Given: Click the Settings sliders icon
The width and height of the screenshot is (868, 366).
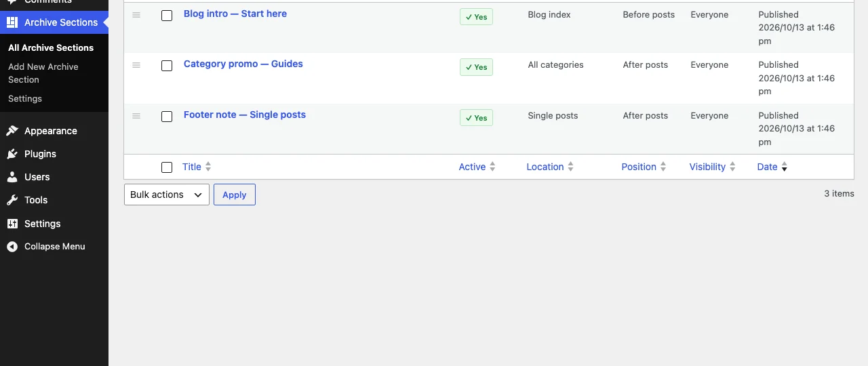Looking at the screenshot, I should click(x=12, y=224).
